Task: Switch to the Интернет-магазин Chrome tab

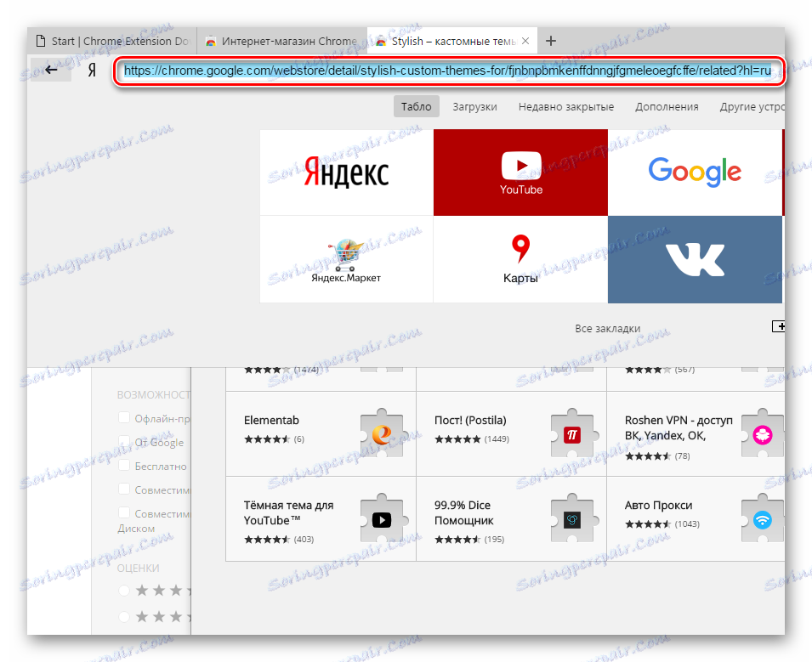Action: tap(281, 41)
